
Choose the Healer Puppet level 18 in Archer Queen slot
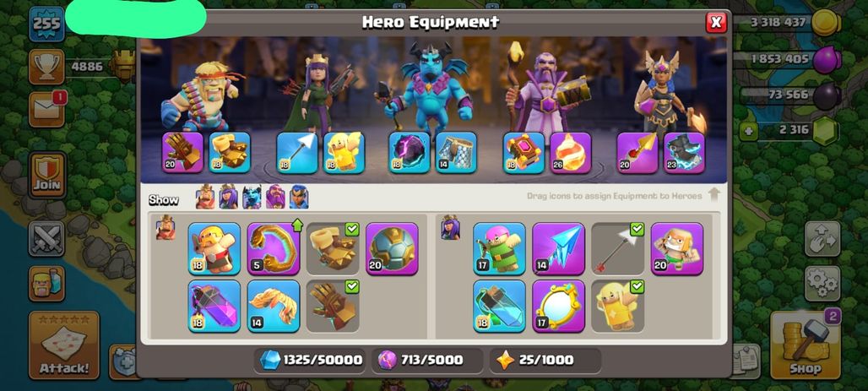[x=344, y=152]
